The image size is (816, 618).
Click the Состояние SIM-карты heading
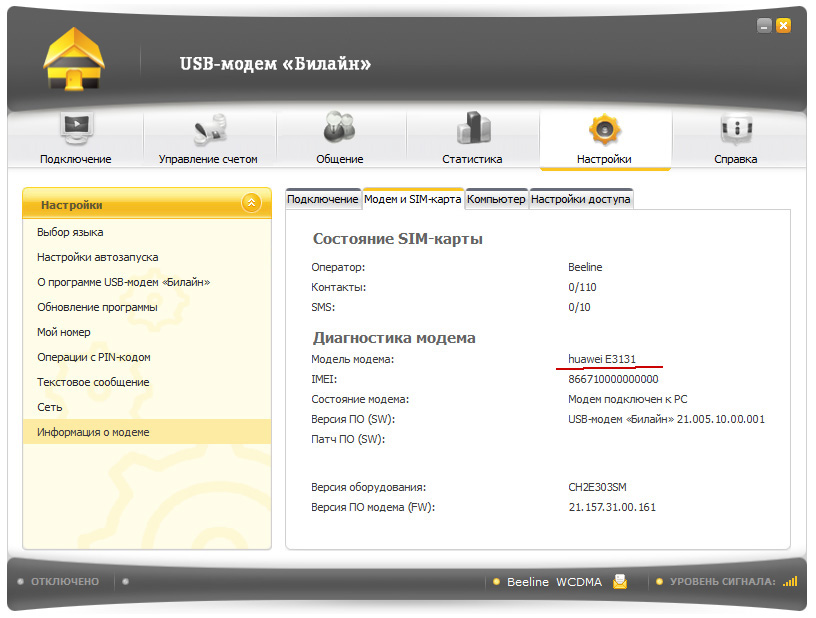[398, 239]
